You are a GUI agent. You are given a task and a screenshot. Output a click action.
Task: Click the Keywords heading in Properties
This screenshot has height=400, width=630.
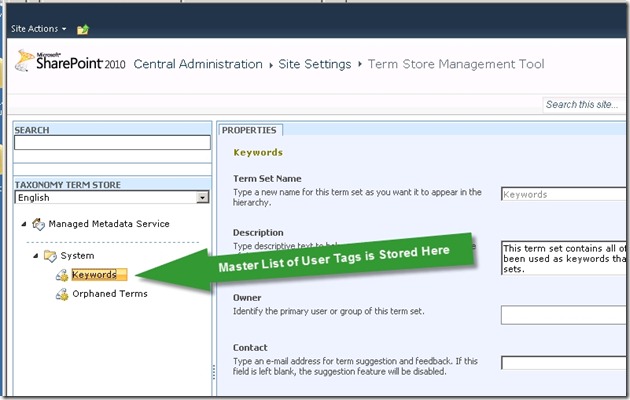click(258, 153)
